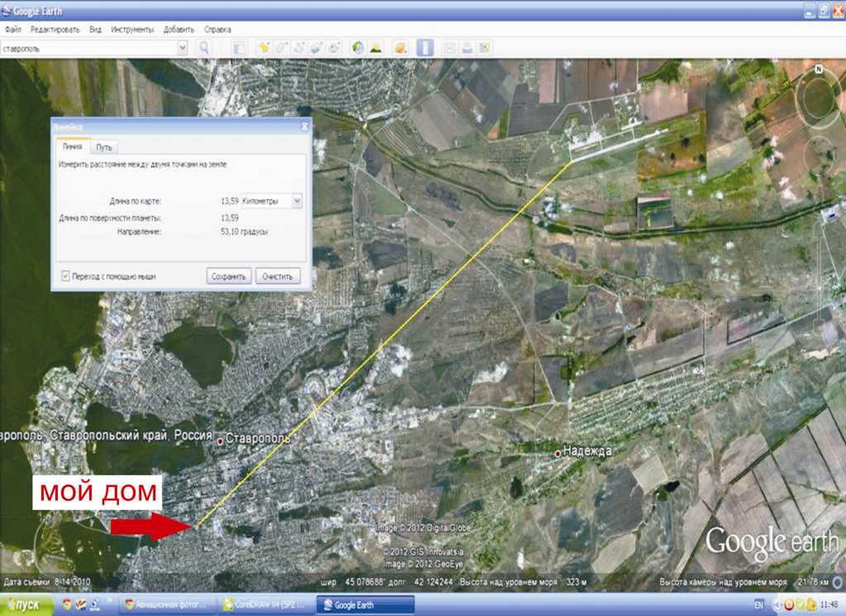Open the Справка menu
Viewport: 846px width, 616px height.
217,29
